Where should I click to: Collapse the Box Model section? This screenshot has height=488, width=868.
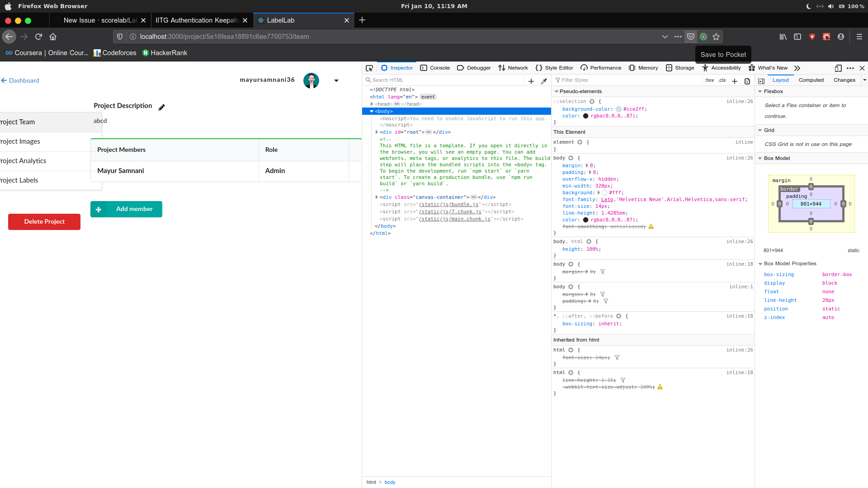[760, 158]
